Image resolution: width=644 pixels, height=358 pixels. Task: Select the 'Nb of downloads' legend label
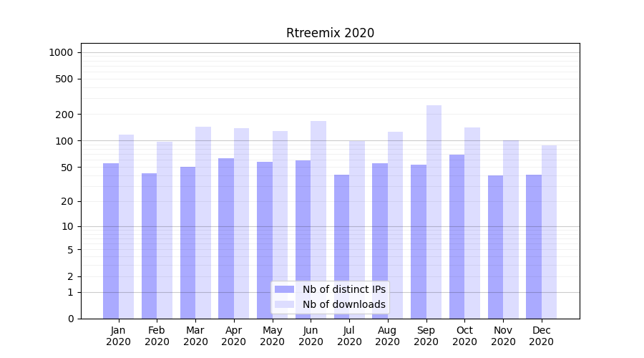click(x=343, y=304)
